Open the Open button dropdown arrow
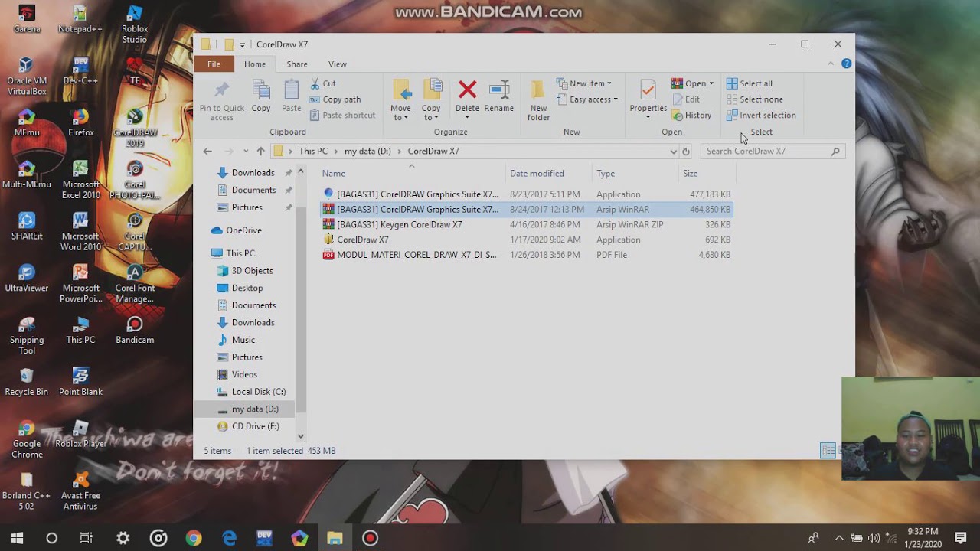 pyautogui.click(x=711, y=83)
